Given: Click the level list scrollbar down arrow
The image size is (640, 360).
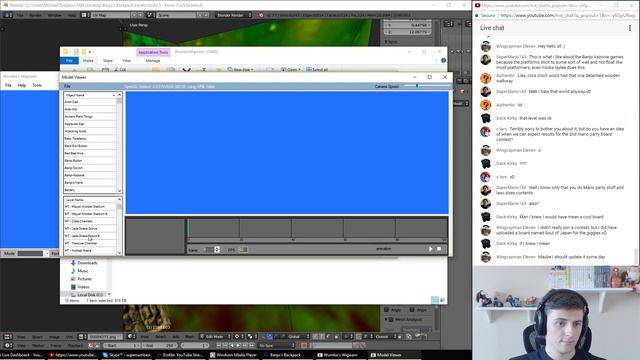Looking at the screenshot, I should point(120,253).
